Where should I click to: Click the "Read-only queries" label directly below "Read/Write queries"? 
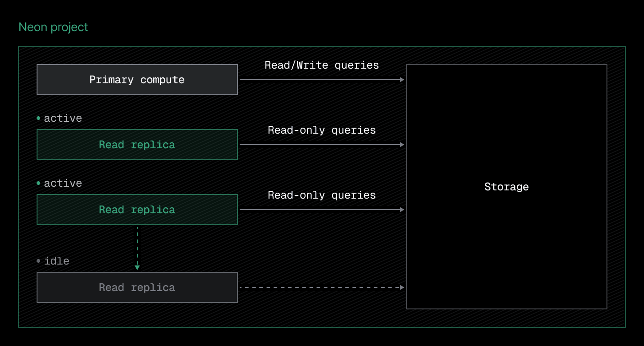tap(322, 130)
